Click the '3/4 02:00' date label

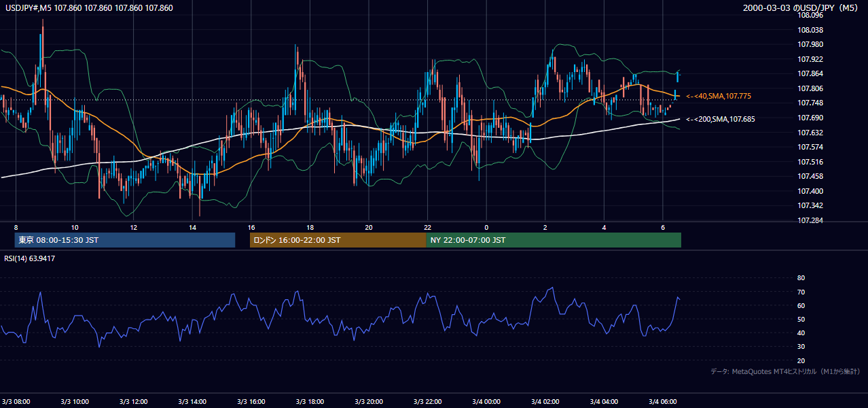point(545,401)
